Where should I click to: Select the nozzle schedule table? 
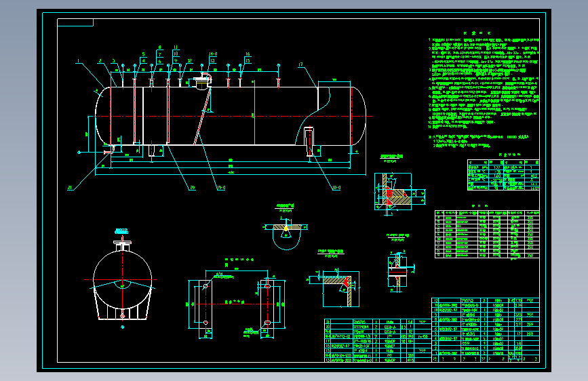[487, 235]
